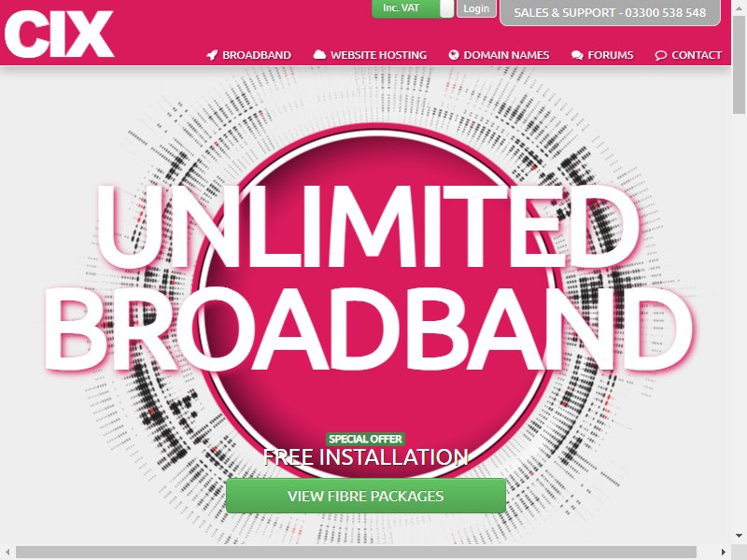Screen dimensions: 747x560
Task: Click the white VAT toggle handle
Action: pyautogui.click(x=447, y=8)
